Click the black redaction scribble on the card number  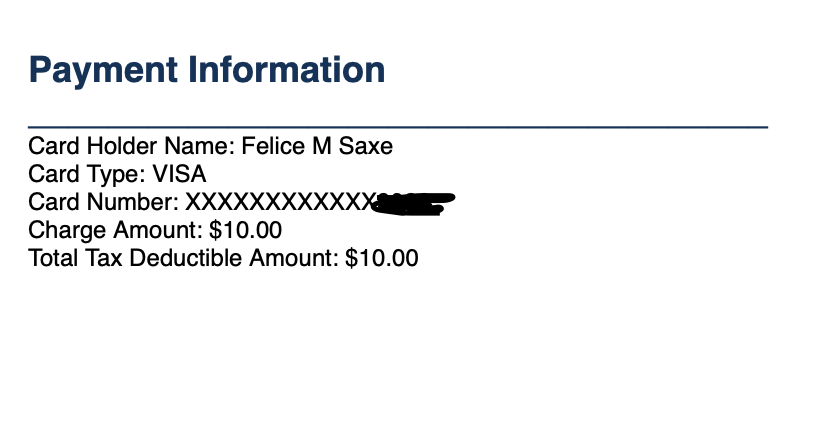pyautogui.click(x=412, y=204)
